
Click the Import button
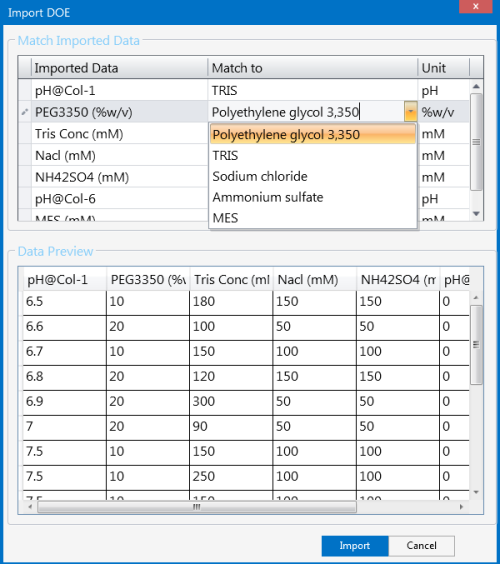(x=355, y=546)
